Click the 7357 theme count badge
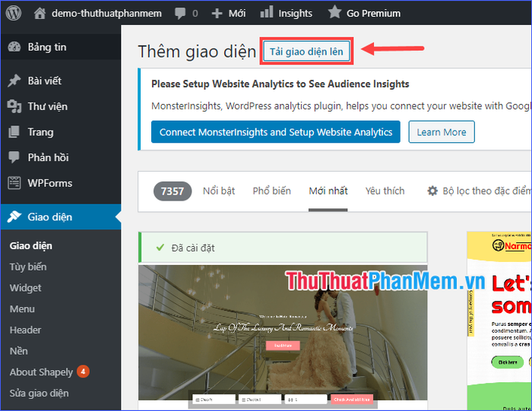Image resolution: width=532 pixels, height=411 pixels. tap(173, 191)
